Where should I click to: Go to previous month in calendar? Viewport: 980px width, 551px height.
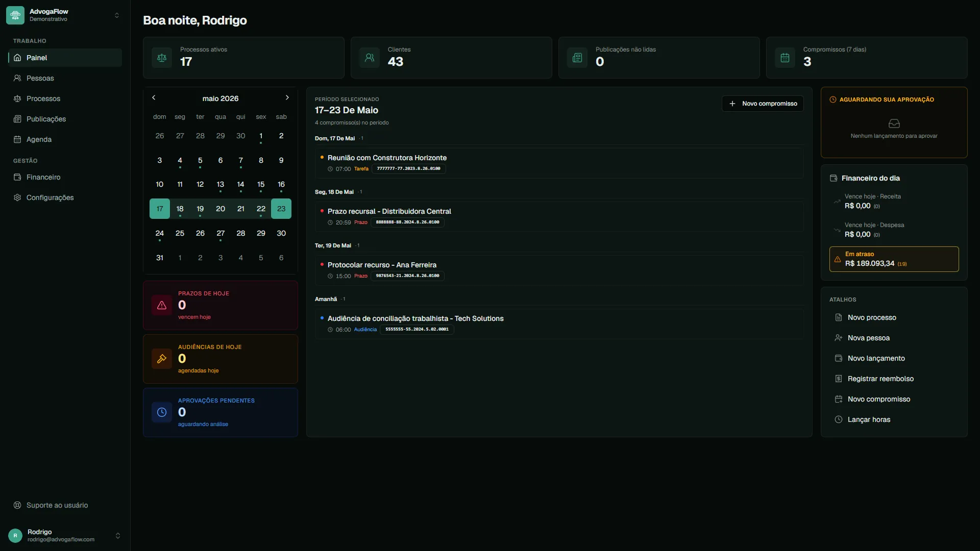154,97
